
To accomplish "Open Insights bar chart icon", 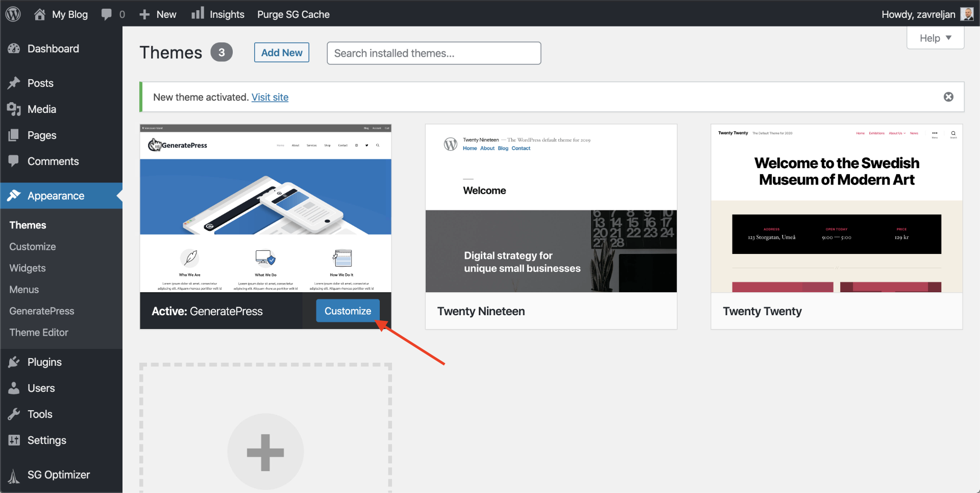I will point(198,13).
